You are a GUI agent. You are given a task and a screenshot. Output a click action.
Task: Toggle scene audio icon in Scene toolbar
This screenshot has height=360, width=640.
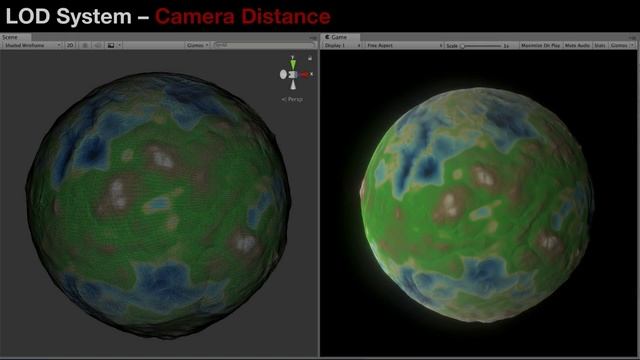tap(98, 45)
